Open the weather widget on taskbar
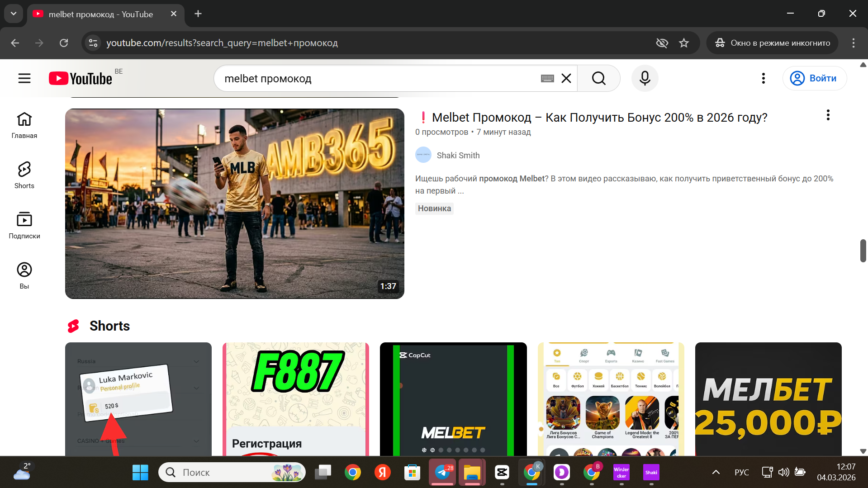868x488 pixels. (x=22, y=472)
